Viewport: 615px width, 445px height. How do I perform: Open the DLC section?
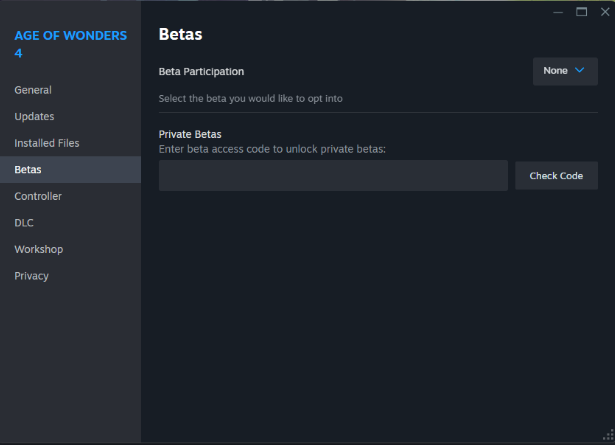pyautogui.click(x=24, y=222)
